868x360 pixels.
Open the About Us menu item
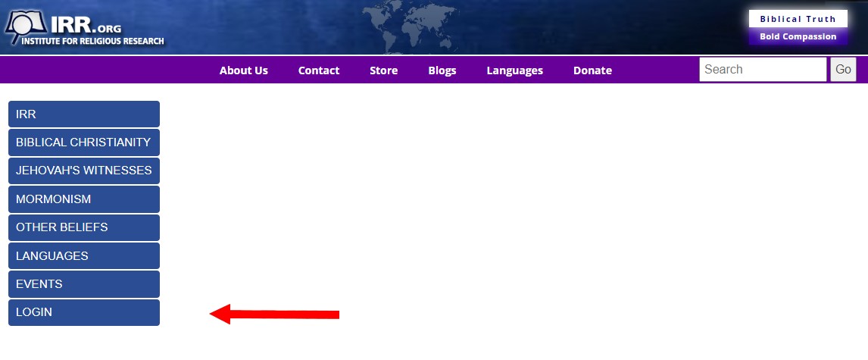(244, 70)
